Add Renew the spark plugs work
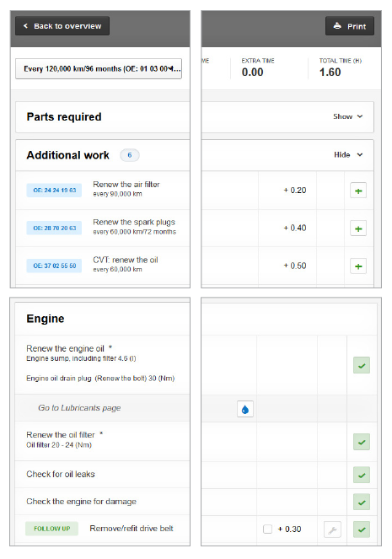 358,228
